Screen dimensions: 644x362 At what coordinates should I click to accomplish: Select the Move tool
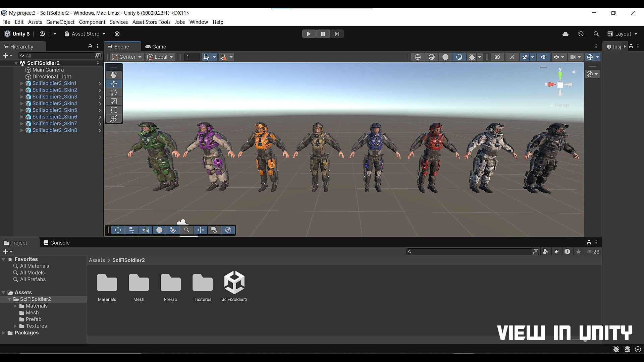tap(114, 83)
